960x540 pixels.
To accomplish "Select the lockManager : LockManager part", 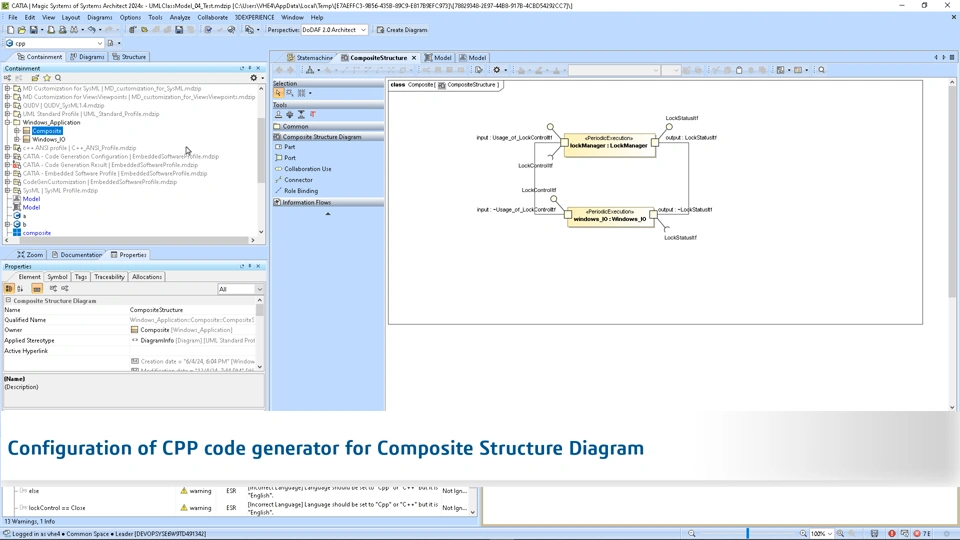I will pos(609,145).
